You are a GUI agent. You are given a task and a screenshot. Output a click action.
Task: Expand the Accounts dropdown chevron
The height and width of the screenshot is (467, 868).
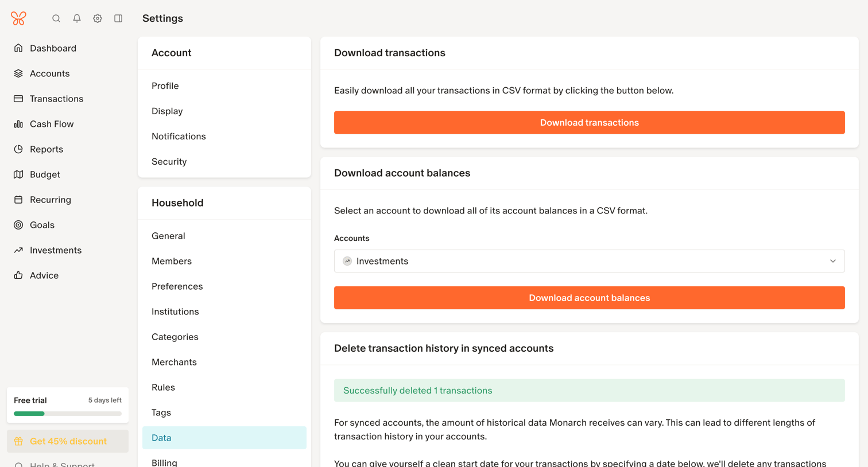pyautogui.click(x=833, y=261)
